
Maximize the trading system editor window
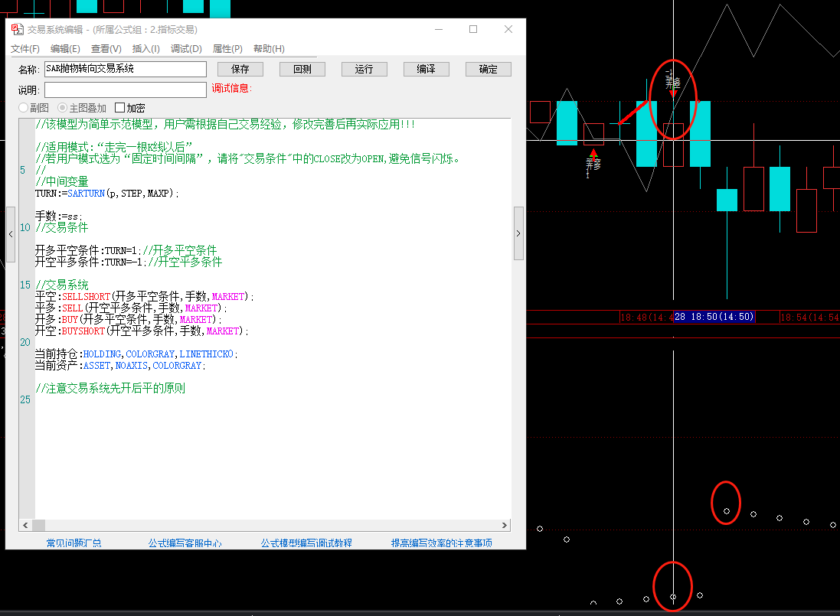[473, 29]
